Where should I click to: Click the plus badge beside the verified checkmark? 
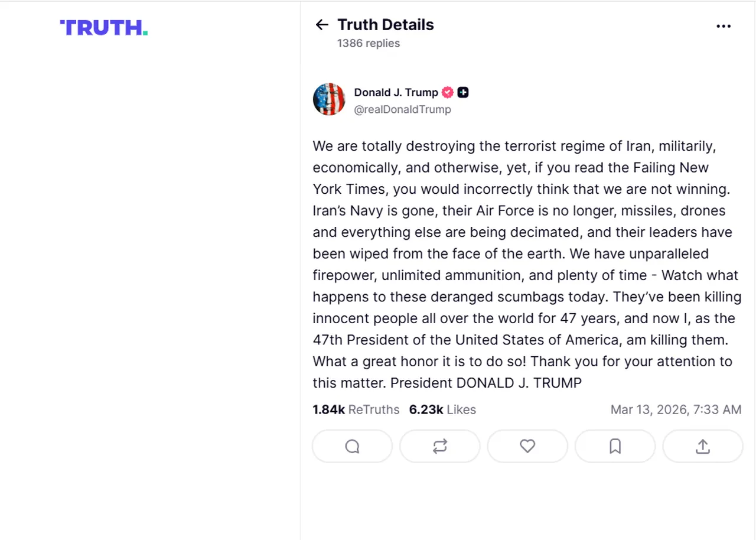(x=463, y=92)
